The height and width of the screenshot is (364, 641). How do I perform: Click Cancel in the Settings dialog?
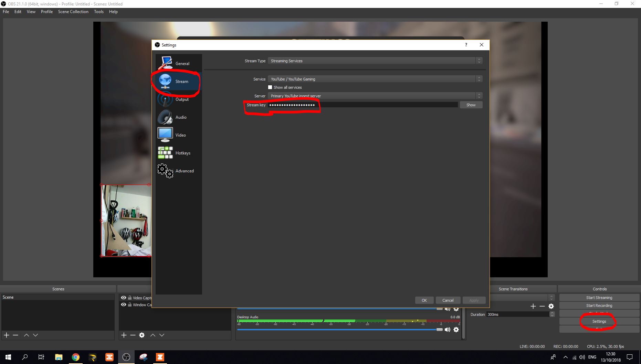pyautogui.click(x=448, y=300)
